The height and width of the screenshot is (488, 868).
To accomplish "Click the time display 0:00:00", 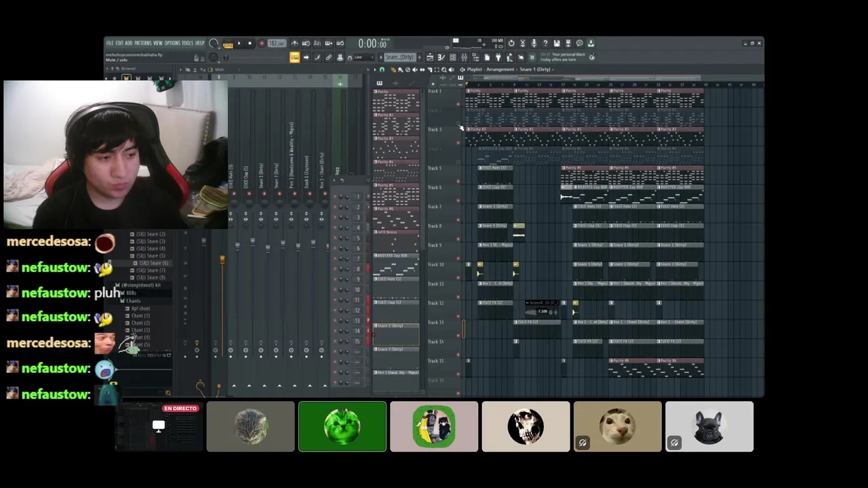I will coord(372,43).
